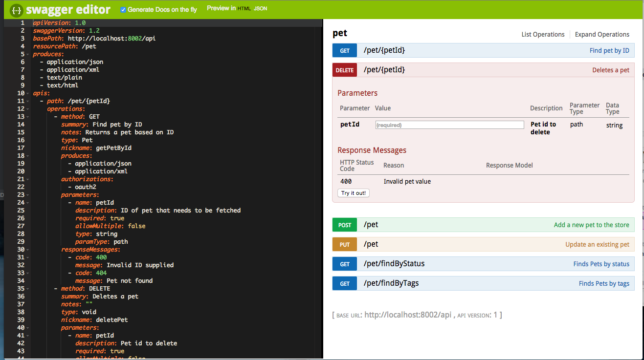
Task: Click the orange PUT method badge
Action: click(345, 244)
